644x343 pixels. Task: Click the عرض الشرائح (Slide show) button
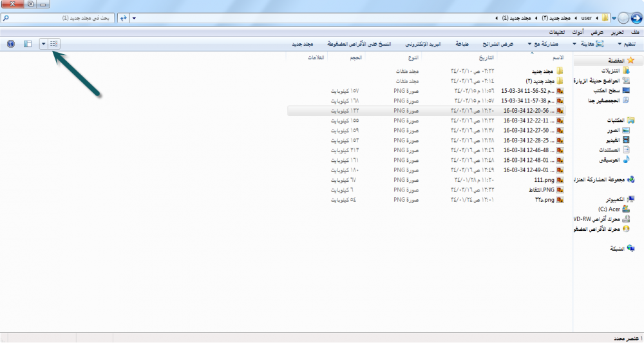[x=498, y=44]
